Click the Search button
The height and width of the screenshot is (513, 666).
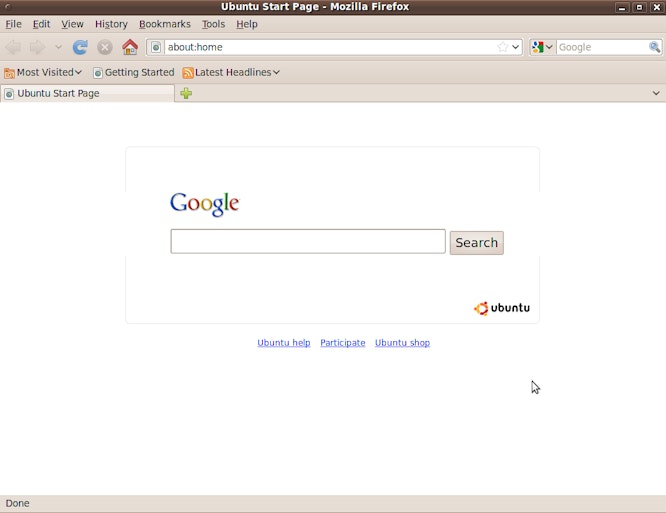[477, 243]
